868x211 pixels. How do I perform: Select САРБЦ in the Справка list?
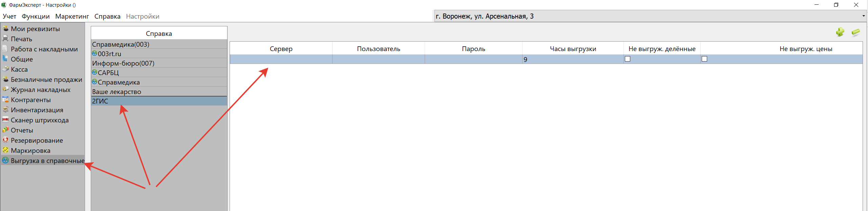(108, 73)
